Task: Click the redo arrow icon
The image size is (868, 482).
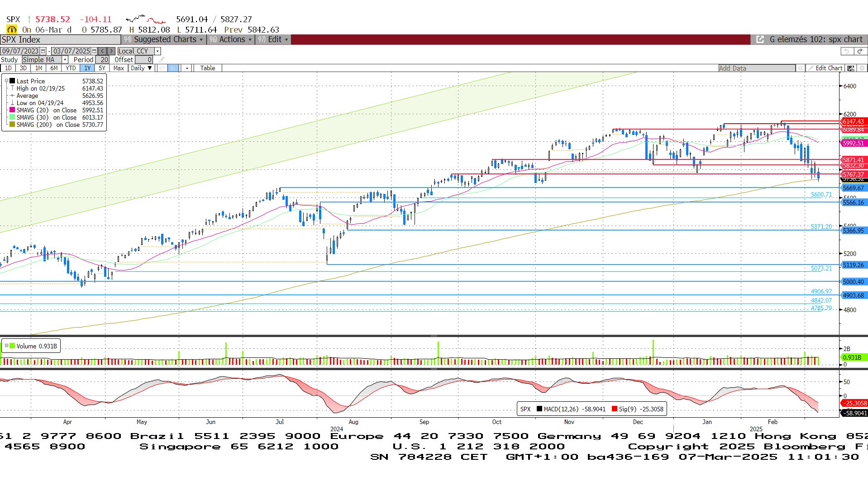Action: coord(860,51)
